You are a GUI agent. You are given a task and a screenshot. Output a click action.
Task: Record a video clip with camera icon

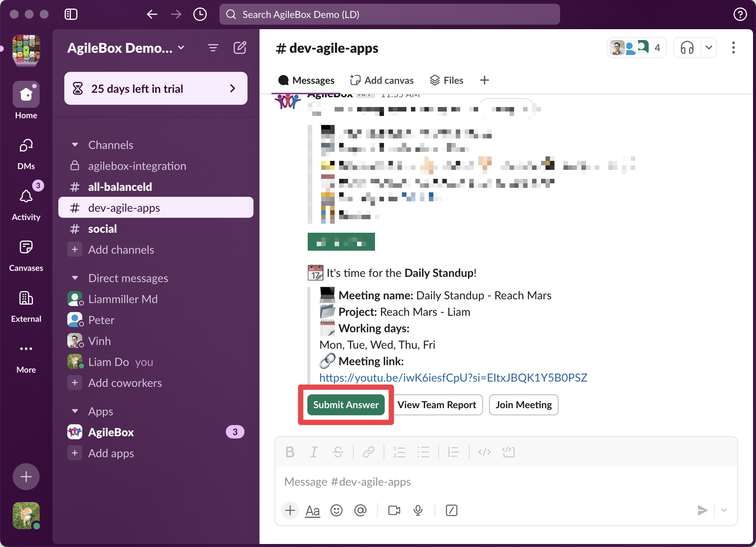(394, 510)
